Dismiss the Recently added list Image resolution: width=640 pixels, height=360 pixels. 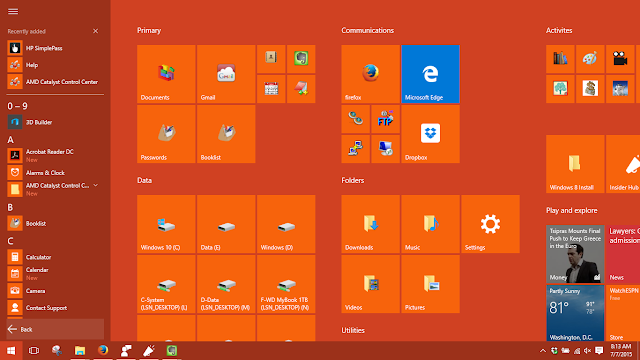click(x=96, y=31)
